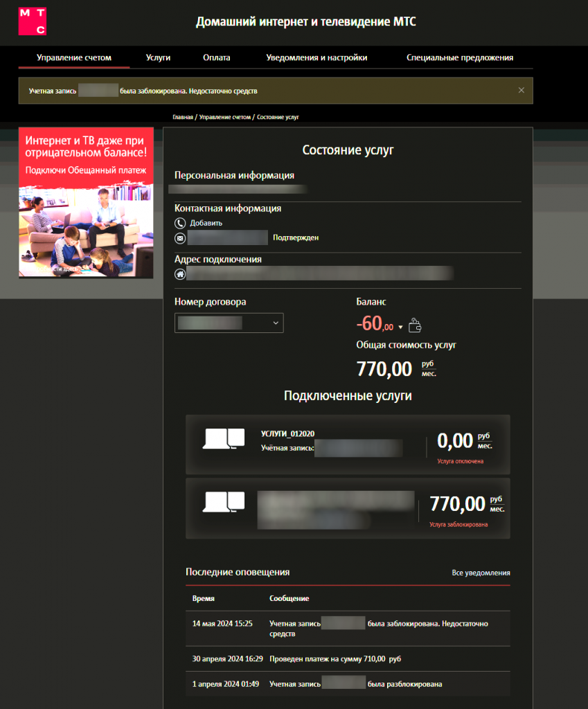The image size is (588, 709).
Task: Go to Уведомления и настройки tab
Action: (317, 58)
